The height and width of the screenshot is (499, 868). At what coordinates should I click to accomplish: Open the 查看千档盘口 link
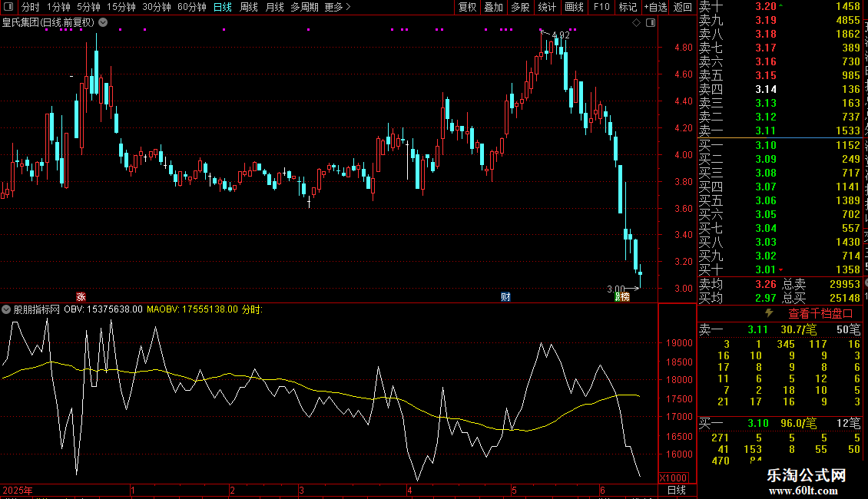click(820, 314)
